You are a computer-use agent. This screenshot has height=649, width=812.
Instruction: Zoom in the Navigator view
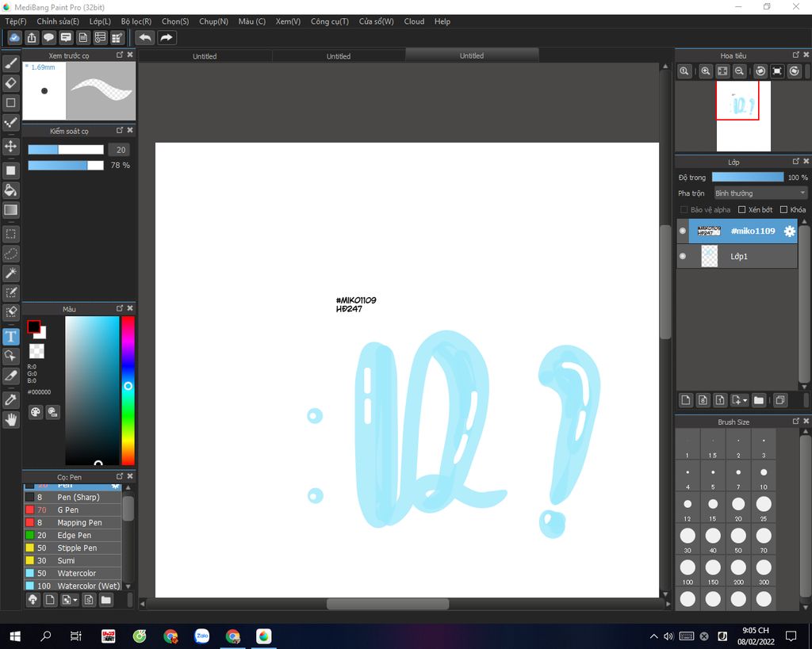click(x=705, y=71)
